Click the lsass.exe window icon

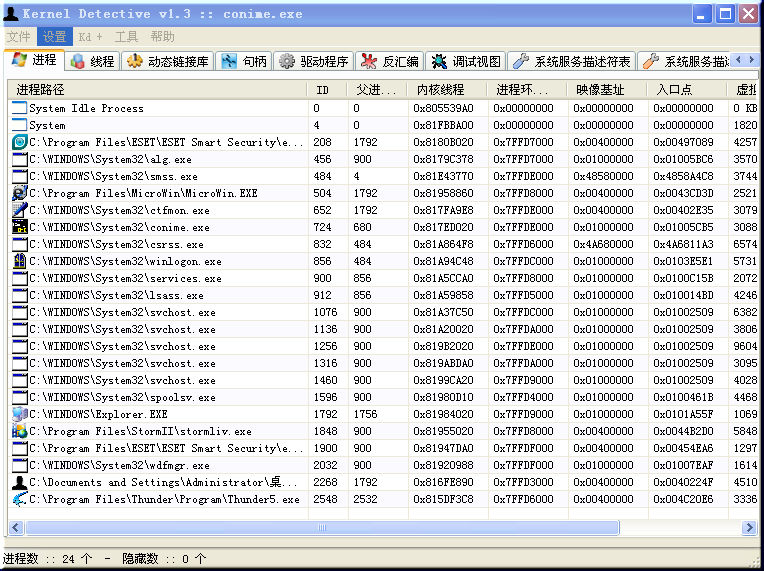[19, 295]
